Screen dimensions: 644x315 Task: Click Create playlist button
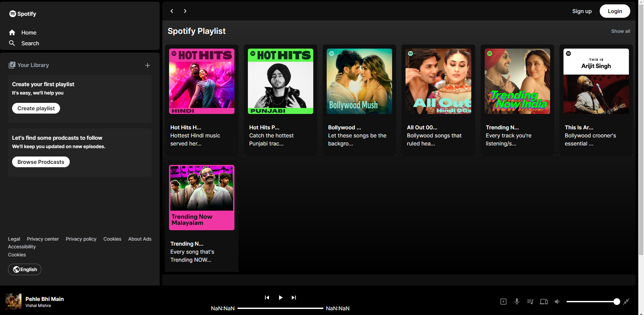(36, 108)
